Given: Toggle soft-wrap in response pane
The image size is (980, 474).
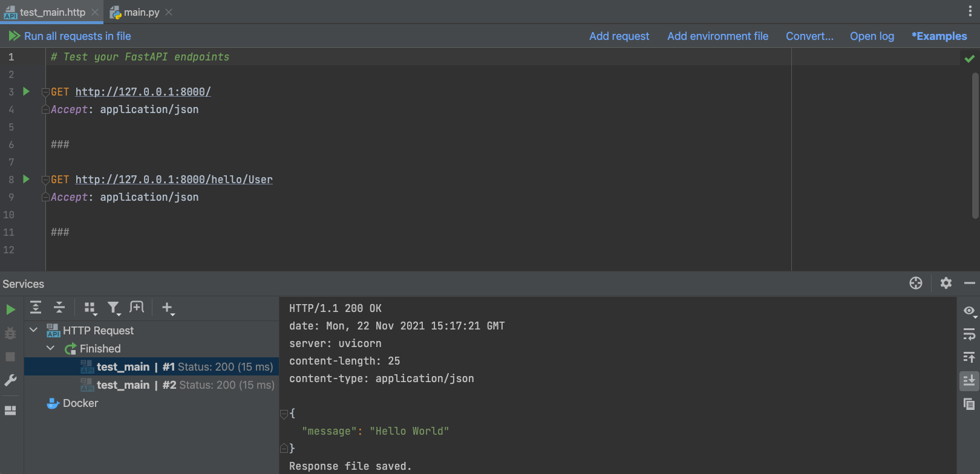Looking at the screenshot, I should click(969, 334).
